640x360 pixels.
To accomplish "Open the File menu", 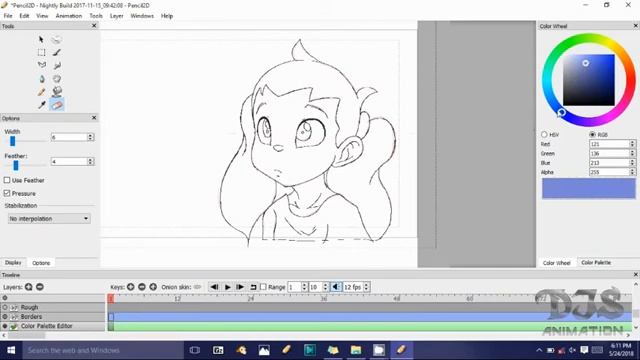I will coord(8,16).
